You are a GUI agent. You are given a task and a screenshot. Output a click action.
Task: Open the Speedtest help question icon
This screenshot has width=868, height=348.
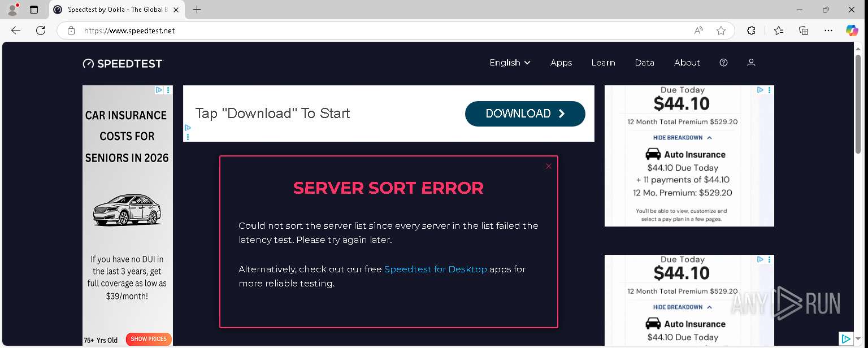(x=723, y=63)
